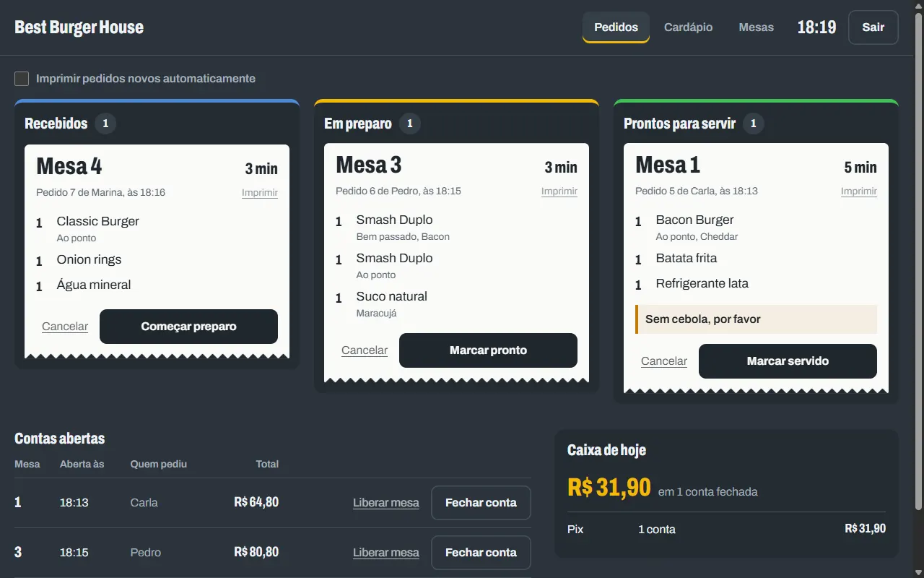The image size is (924, 578).
Task: Switch to the Pedidos tab
Action: pyautogui.click(x=616, y=27)
